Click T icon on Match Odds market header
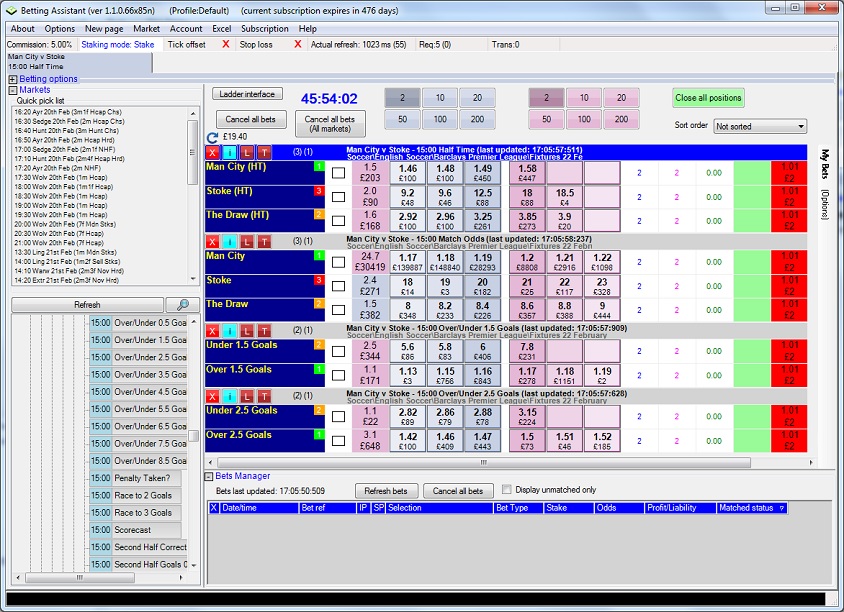Viewport: 844px width, 612px height. [x=264, y=242]
